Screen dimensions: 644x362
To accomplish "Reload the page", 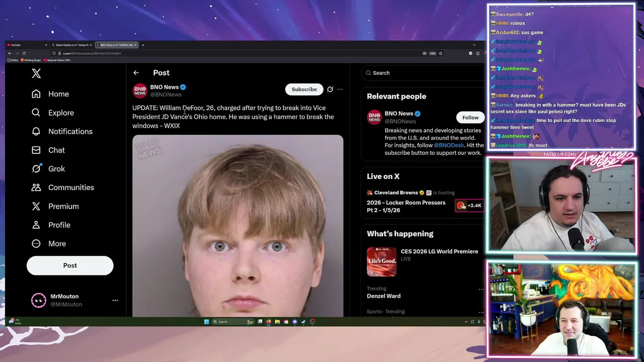I will pyautogui.click(x=24, y=53).
